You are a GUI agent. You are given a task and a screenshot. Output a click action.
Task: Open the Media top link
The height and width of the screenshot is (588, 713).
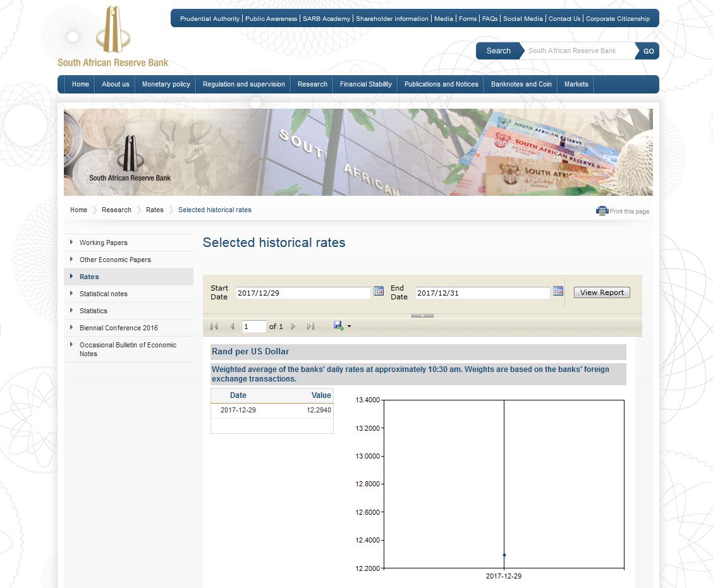pos(443,18)
